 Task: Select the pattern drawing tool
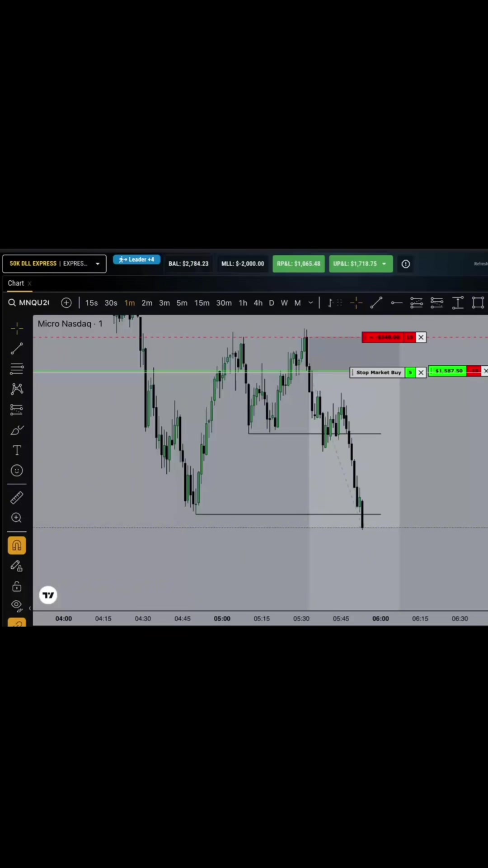[17, 389]
